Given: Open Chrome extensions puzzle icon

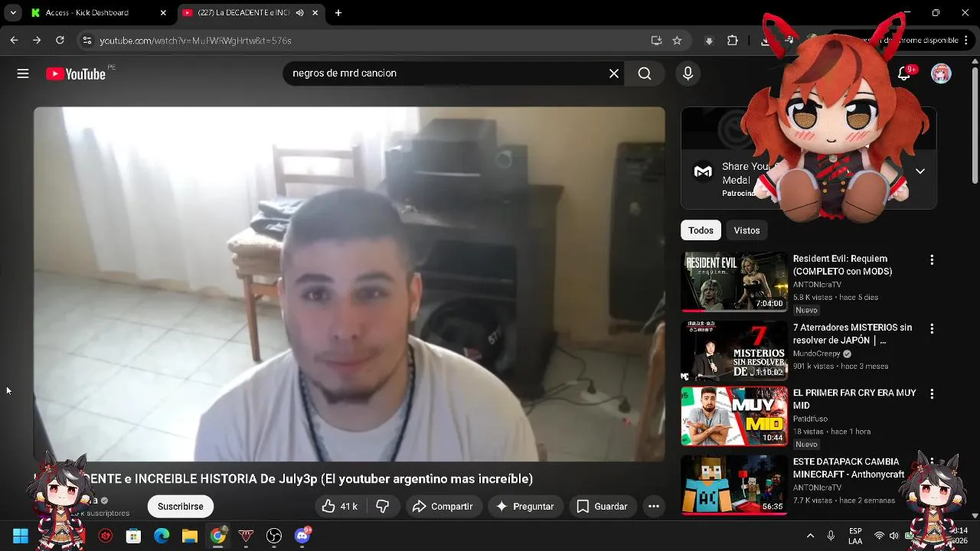Looking at the screenshot, I should click(x=733, y=41).
